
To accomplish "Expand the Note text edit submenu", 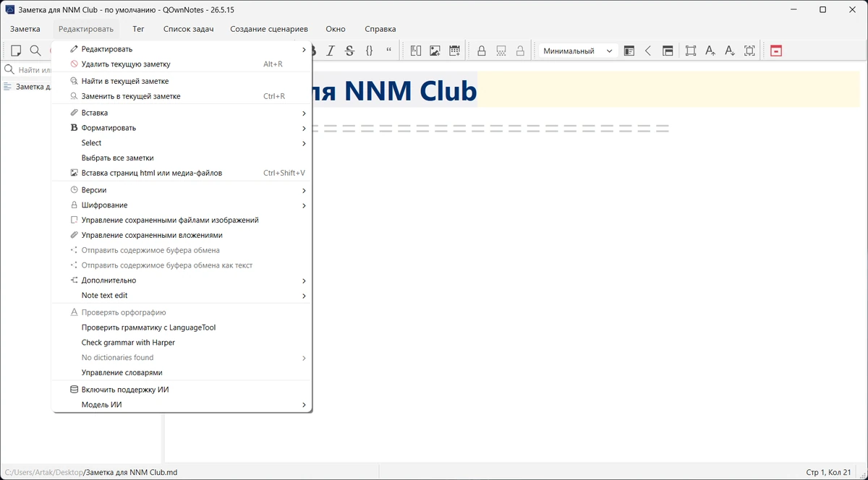I will click(182, 296).
